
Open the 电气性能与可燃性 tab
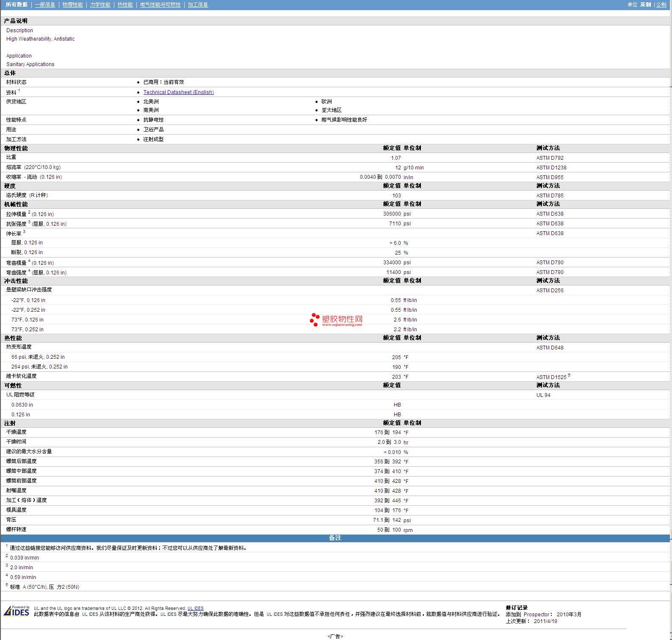(160, 5)
